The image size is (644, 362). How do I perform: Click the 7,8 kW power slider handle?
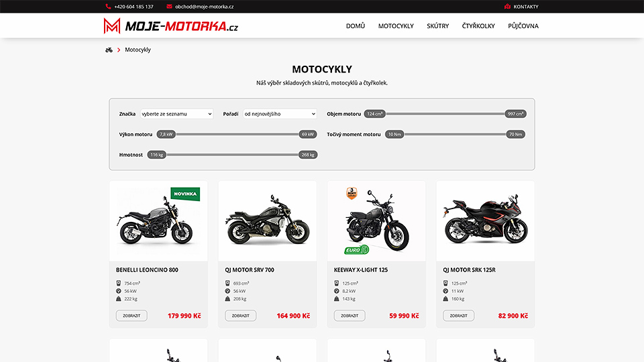click(x=166, y=134)
